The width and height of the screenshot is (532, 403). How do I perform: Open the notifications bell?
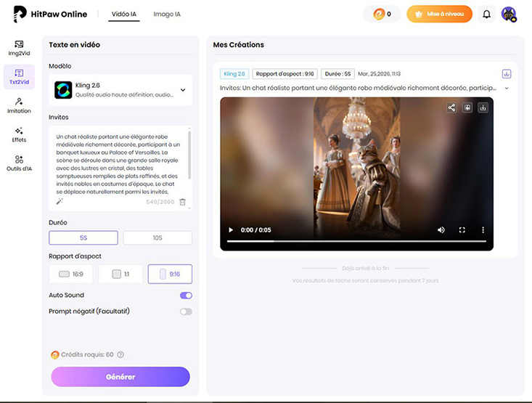pyautogui.click(x=486, y=15)
